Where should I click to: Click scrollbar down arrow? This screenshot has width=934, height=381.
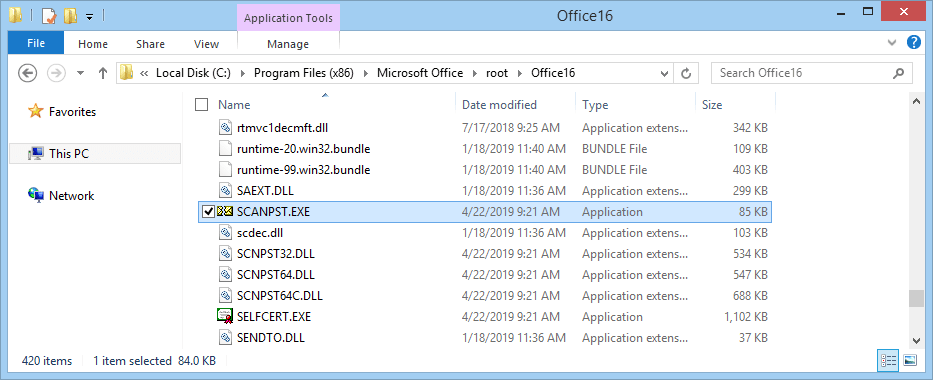[x=917, y=341]
